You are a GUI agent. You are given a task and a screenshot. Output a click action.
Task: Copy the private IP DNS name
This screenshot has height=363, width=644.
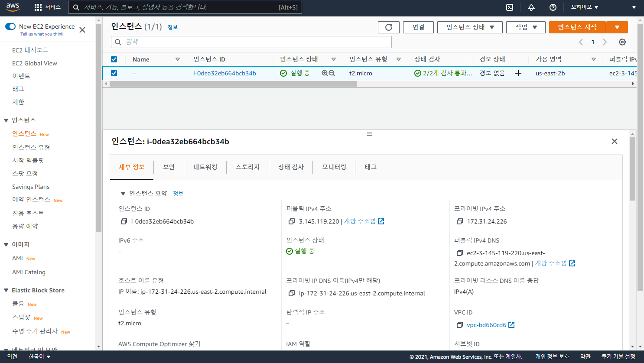click(292, 293)
